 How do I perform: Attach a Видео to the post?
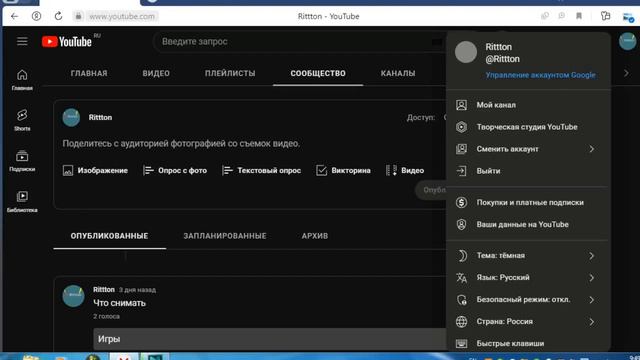tap(405, 171)
